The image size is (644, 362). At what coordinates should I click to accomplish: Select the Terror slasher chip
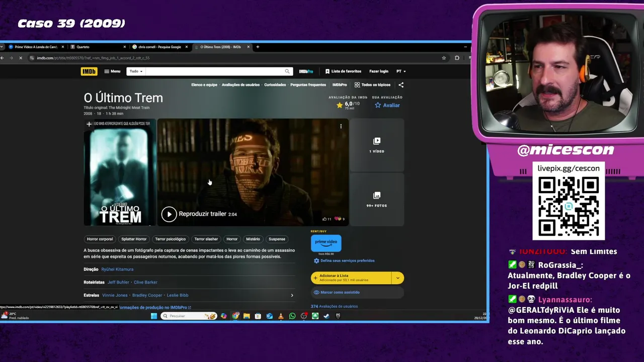click(x=206, y=239)
